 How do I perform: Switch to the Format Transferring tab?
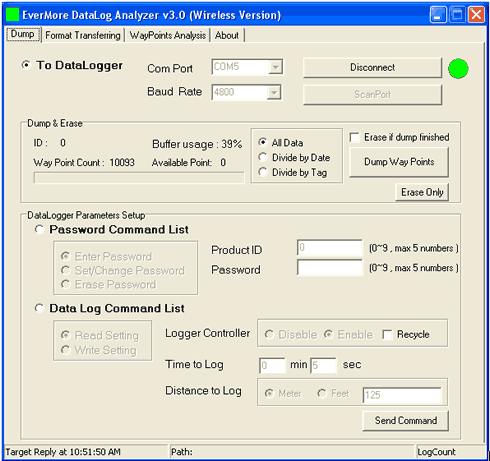pos(83,35)
